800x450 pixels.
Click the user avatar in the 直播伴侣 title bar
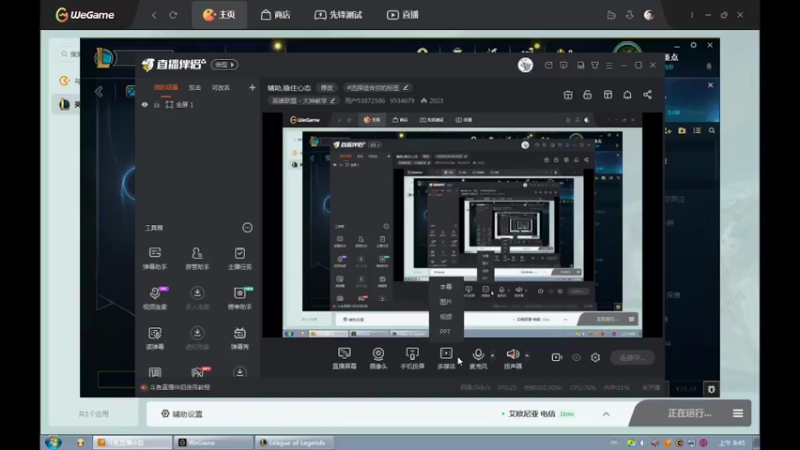[525, 65]
